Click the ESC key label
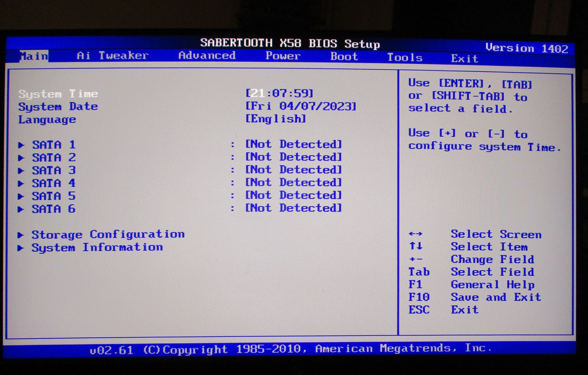 (x=419, y=310)
